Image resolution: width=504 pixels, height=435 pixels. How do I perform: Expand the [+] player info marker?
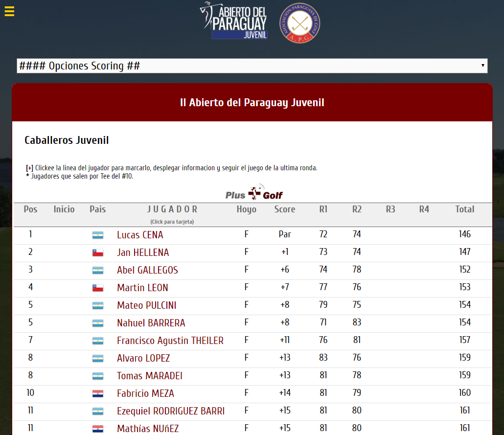29,168
